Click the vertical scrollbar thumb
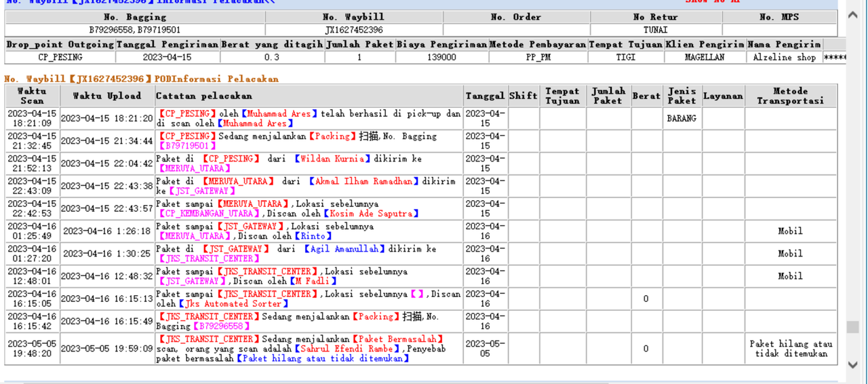 click(853, 328)
